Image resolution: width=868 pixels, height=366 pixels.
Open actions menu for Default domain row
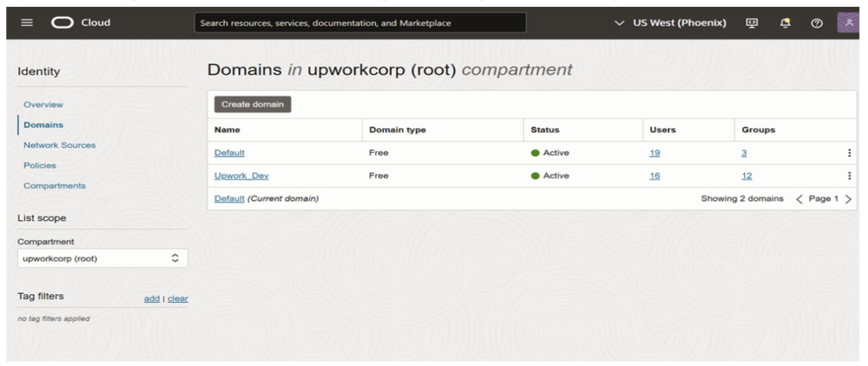click(849, 153)
